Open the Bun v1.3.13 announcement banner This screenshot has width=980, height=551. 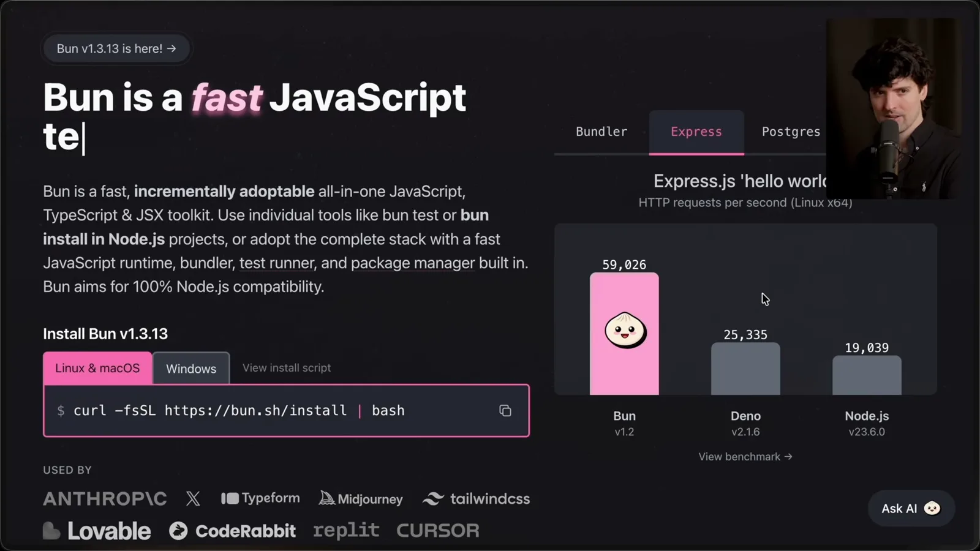coord(116,48)
